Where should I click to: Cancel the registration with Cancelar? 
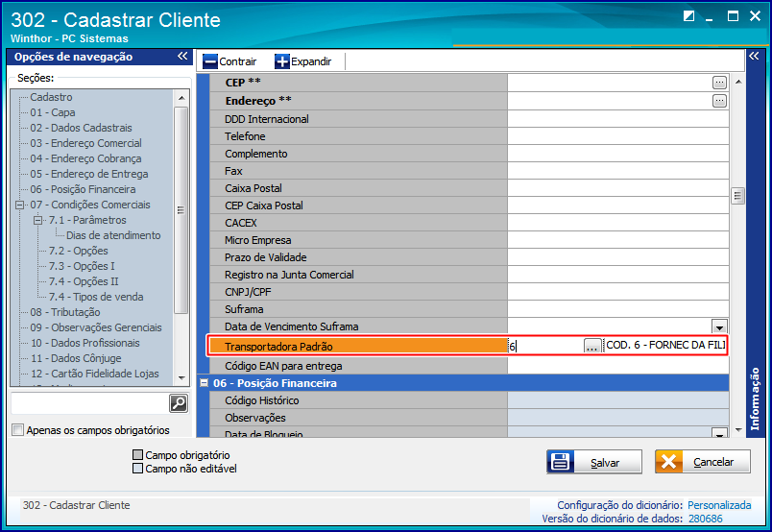point(703,462)
